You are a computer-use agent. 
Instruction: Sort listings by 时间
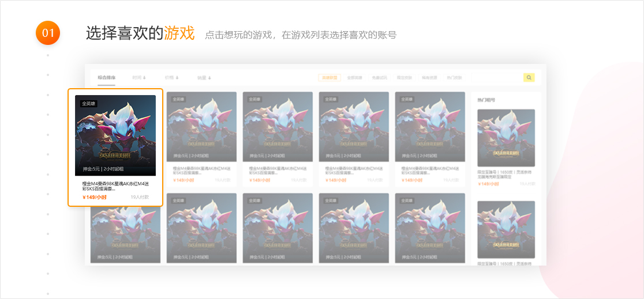pyautogui.click(x=139, y=78)
